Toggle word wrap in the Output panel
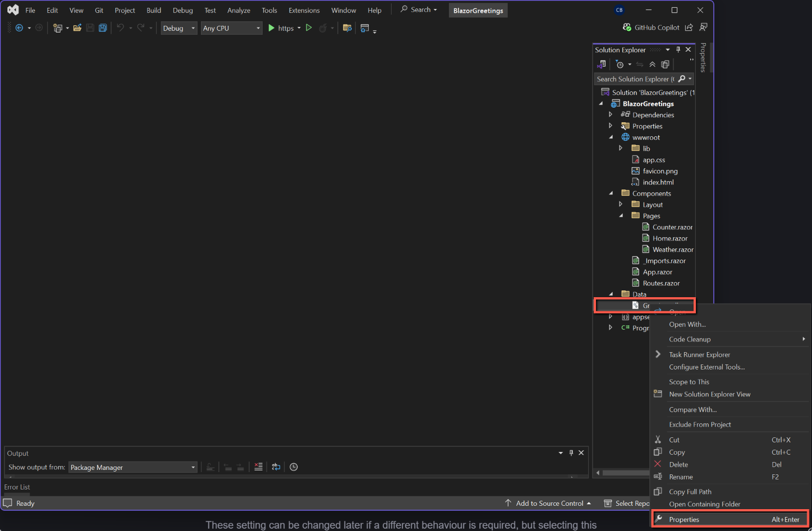 pyautogui.click(x=276, y=467)
